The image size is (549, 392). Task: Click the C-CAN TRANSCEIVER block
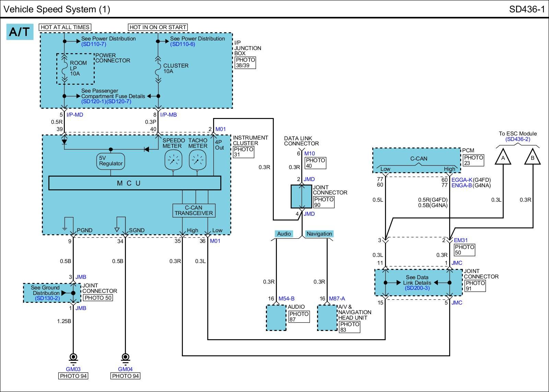pyautogui.click(x=194, y=211)
